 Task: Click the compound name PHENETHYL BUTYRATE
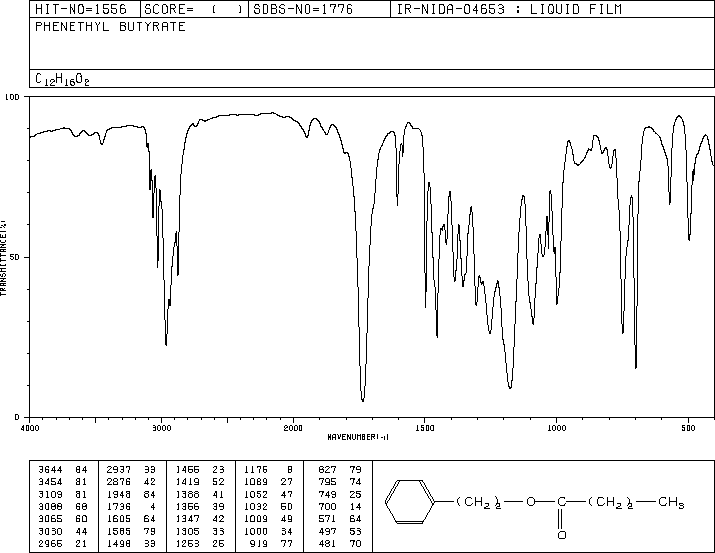click(x=110, y=27)
